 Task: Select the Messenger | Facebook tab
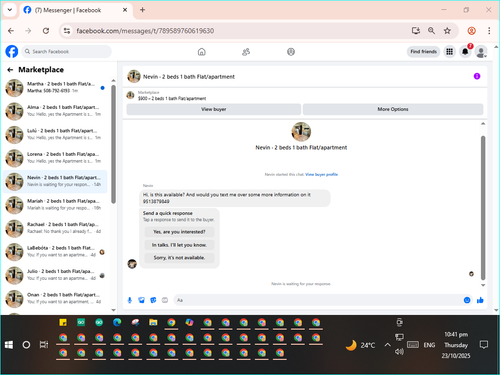tap(76, 10)
